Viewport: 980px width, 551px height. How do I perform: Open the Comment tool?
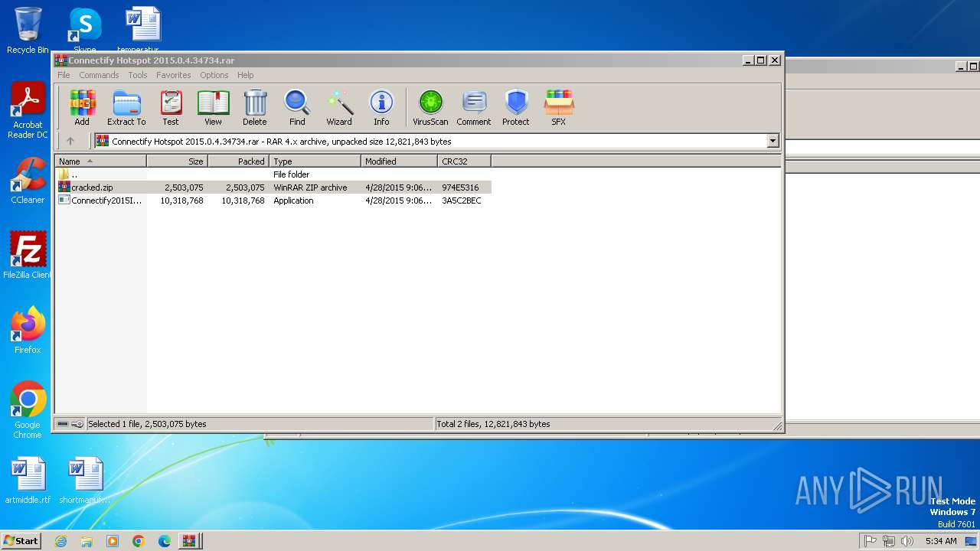(474, 107)
